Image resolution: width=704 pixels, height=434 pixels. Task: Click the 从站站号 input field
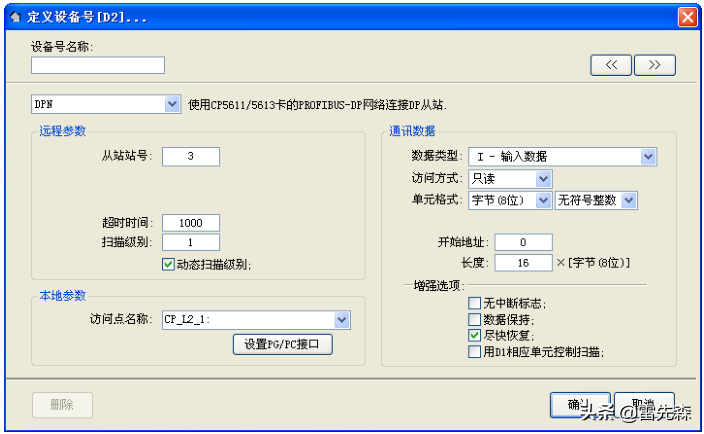pyautogui.click(x=190, y=156)
